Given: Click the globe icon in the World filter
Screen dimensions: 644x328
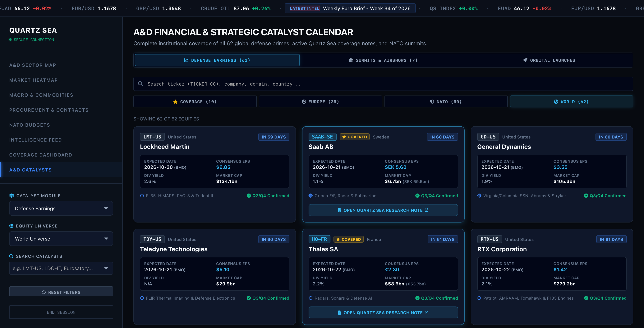Looking at the screenshot, I should click(x=556, y=102).
